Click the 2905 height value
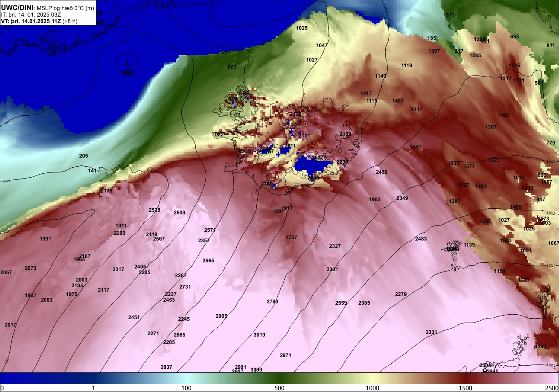Screen dimensions: 559x392 (221, 316)
